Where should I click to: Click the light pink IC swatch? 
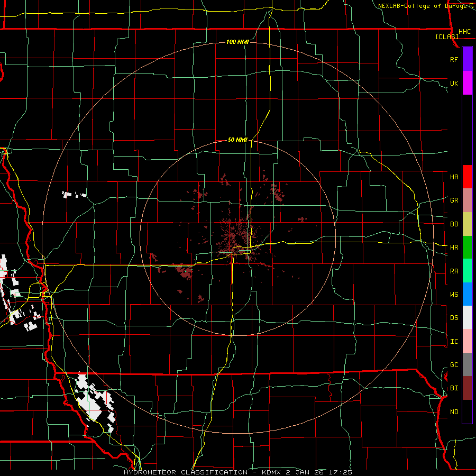point(467,341)
